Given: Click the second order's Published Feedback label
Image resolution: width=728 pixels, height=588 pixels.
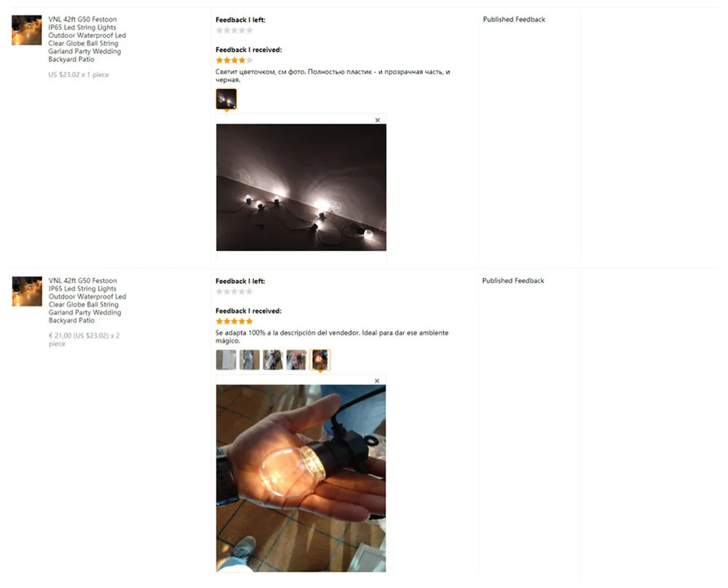Looking at the screenshot, I should click(x=513, y=281).
